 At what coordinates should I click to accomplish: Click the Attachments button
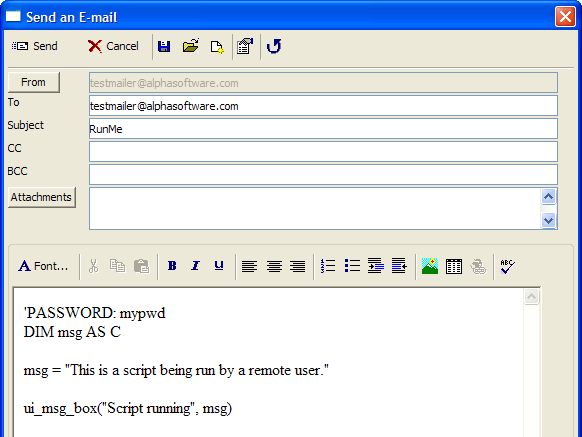coord(42,197)
